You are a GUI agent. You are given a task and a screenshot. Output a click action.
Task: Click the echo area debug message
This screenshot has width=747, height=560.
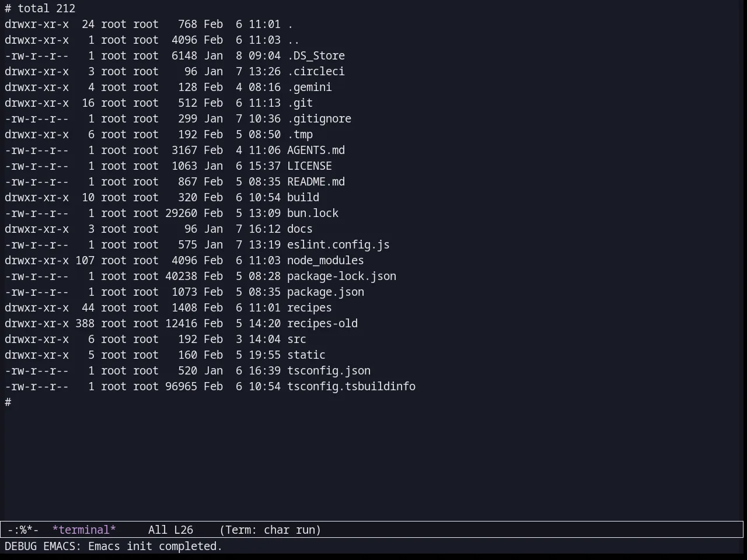(114, 546)
